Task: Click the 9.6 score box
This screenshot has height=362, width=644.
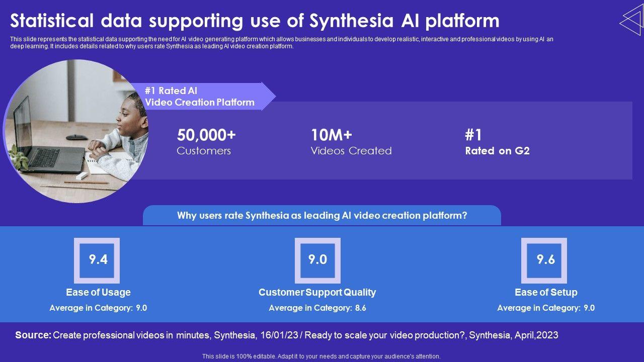Action: tap(545, 260)
